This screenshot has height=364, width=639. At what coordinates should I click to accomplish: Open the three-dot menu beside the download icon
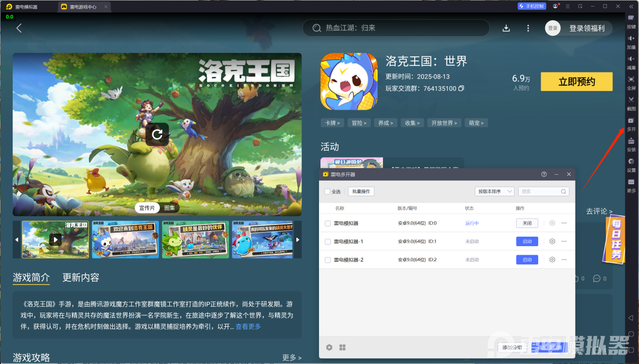click(x=528, y=28)
